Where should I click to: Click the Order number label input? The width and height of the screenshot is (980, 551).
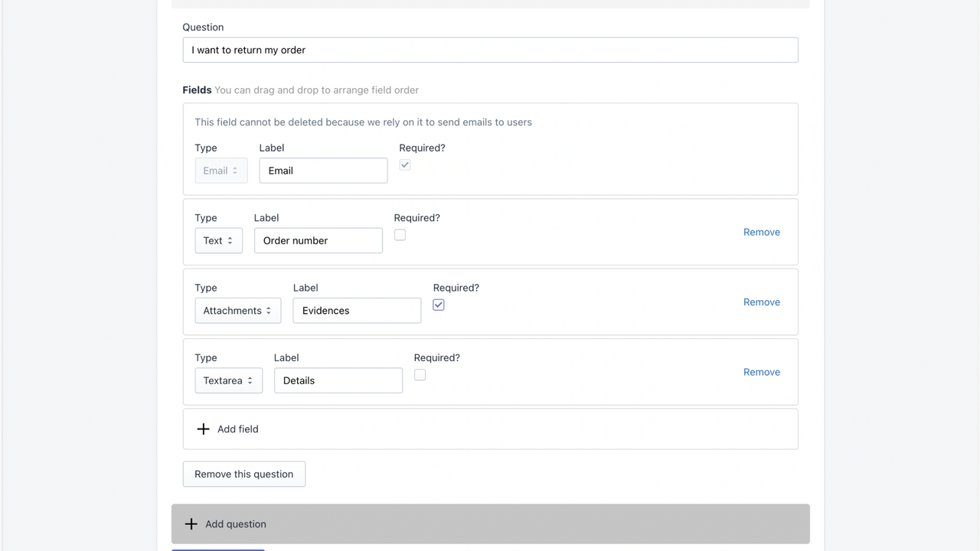[318, 240]
